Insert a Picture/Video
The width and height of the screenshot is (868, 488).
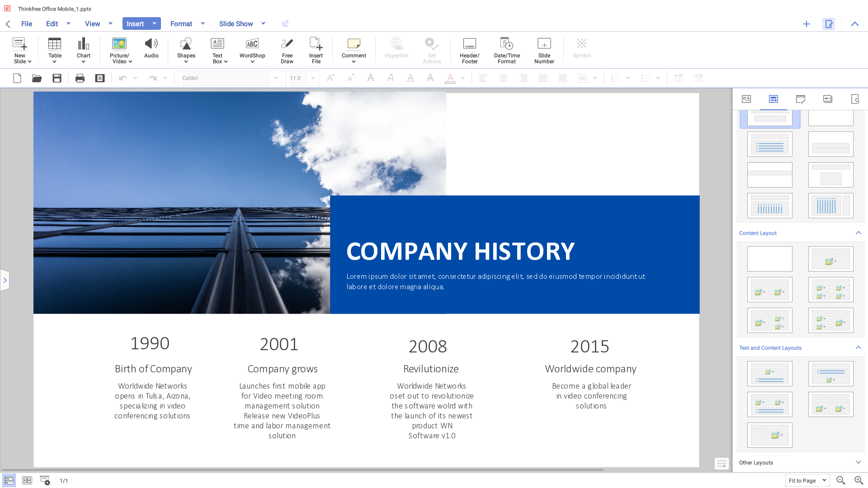click(120, 50)
